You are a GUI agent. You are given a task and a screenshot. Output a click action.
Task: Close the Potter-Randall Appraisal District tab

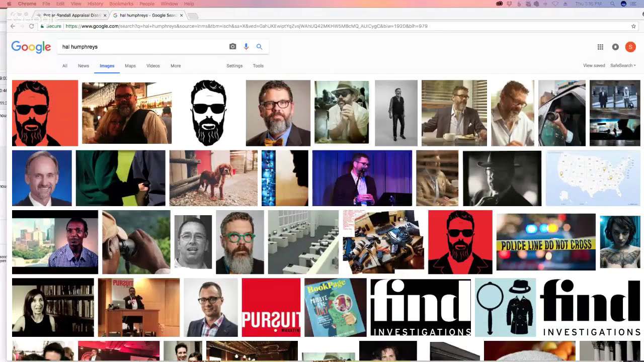(105, 16)
